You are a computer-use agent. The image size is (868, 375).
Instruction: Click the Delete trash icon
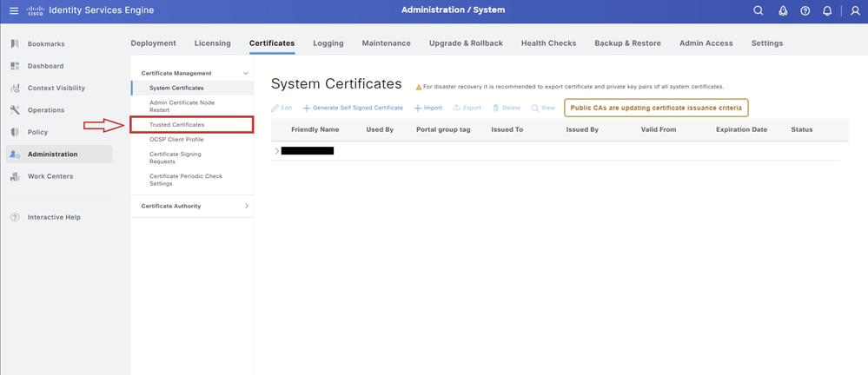point(496,108)
